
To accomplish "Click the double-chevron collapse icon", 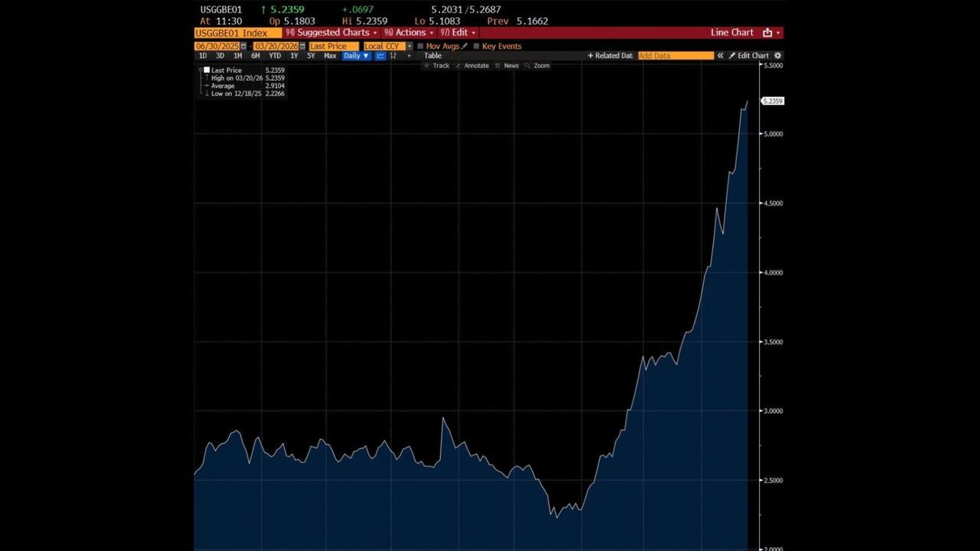I will pyautogui.click(x=721, y=56).
